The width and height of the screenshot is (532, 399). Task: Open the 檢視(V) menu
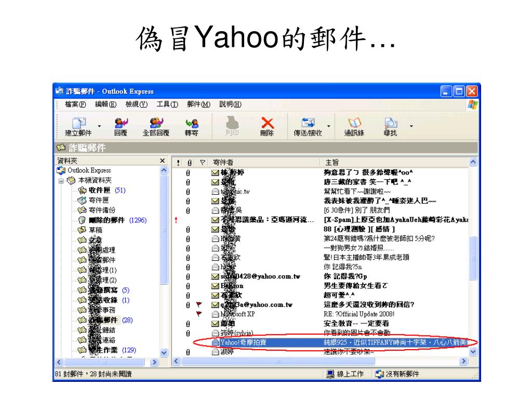(x=137, y=104)
